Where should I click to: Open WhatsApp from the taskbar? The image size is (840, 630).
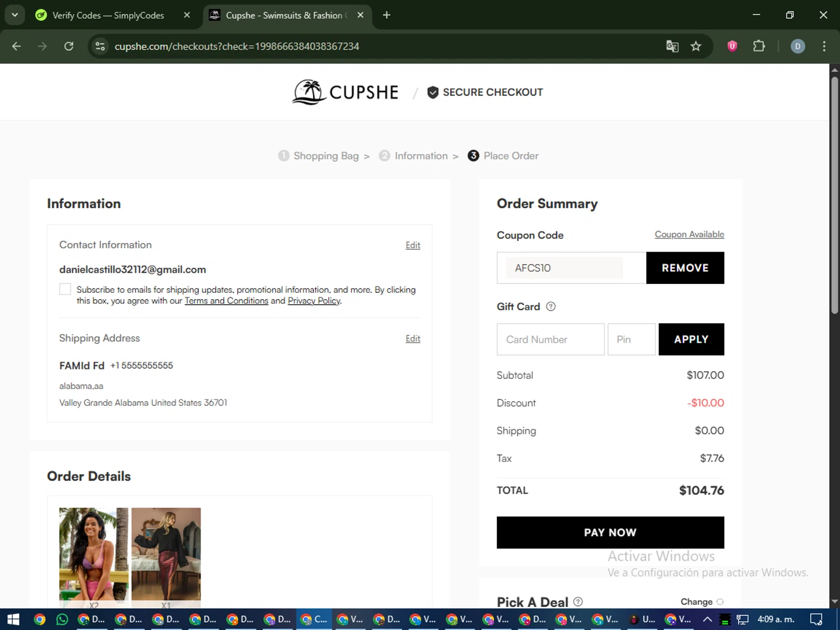tap(62, 619)
